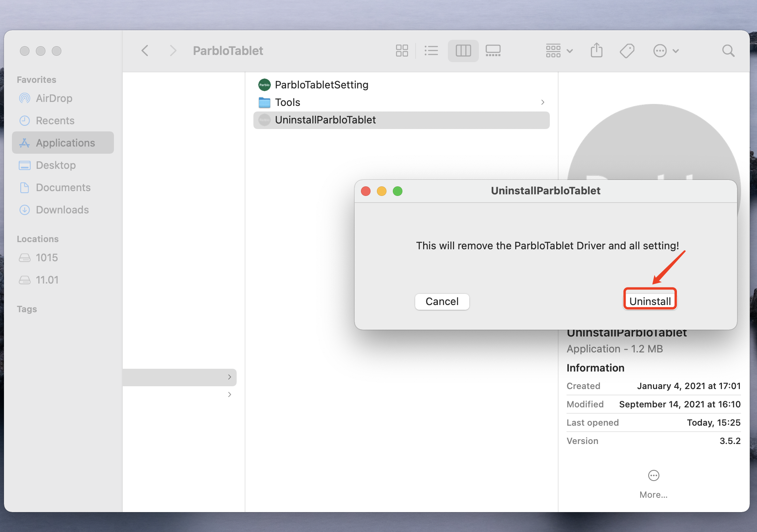Open the 11.01 volume in the sidebar

point(63,280)
